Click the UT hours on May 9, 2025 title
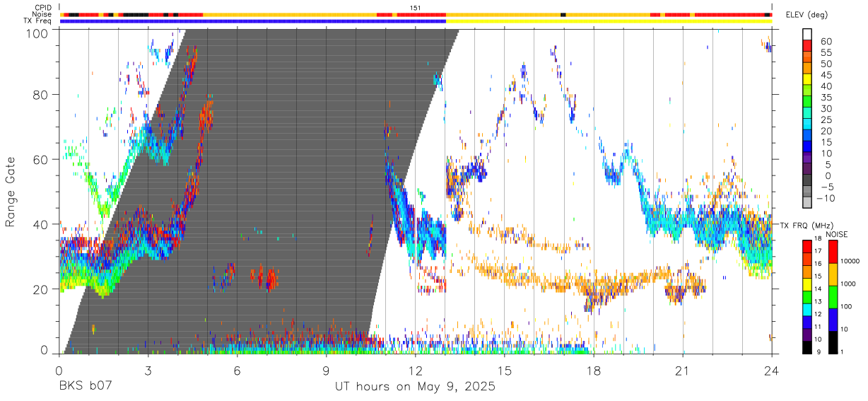This screenshot has width=868, height=401. (x=415, y=388)
